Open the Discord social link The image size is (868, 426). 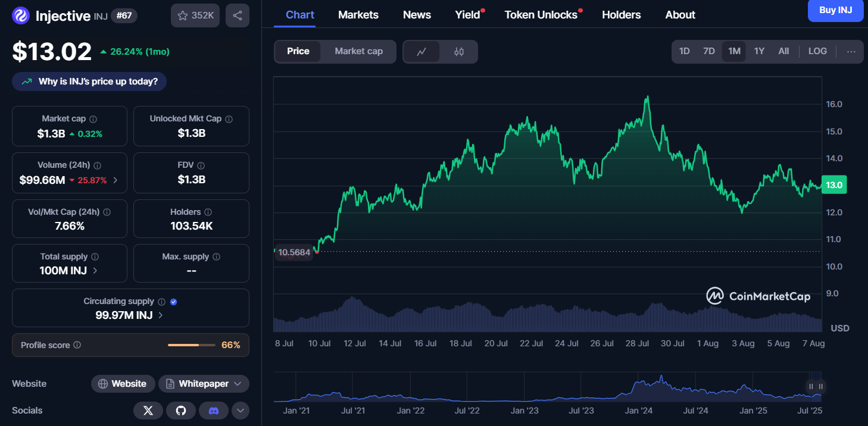pos(214,411)
